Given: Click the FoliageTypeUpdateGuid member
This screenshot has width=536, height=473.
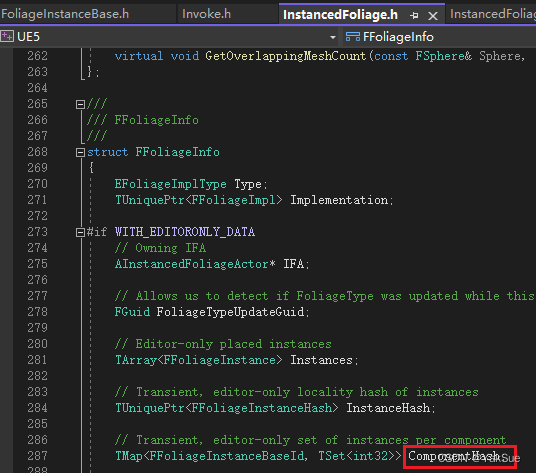Looking at the screenshot, I should (230, 312).
